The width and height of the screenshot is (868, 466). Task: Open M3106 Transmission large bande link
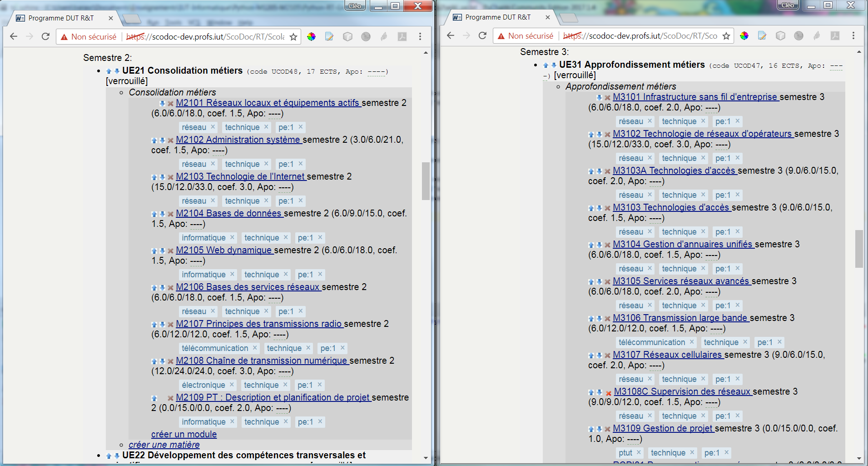point(681,318)
